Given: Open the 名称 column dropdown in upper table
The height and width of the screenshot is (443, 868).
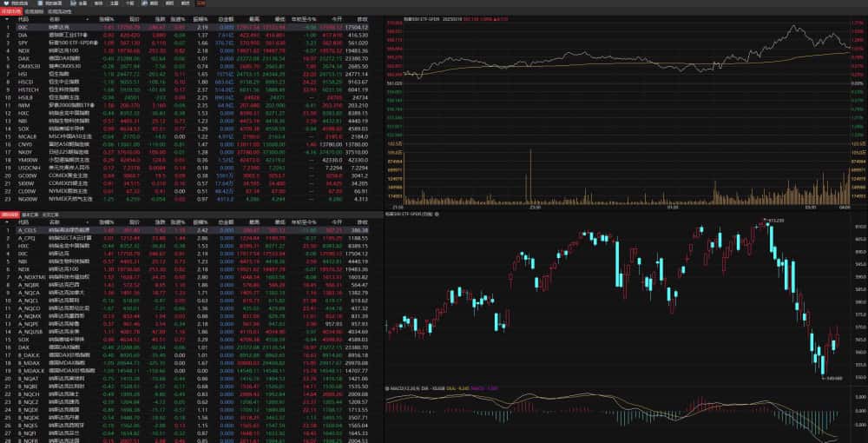Looking at the screenshot, I should pos(87,19).
